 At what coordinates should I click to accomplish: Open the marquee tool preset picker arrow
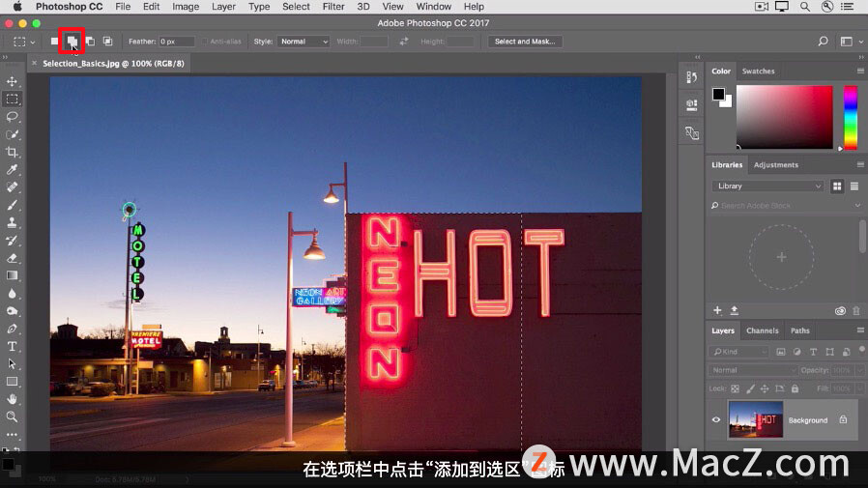[x=33, y=43]
